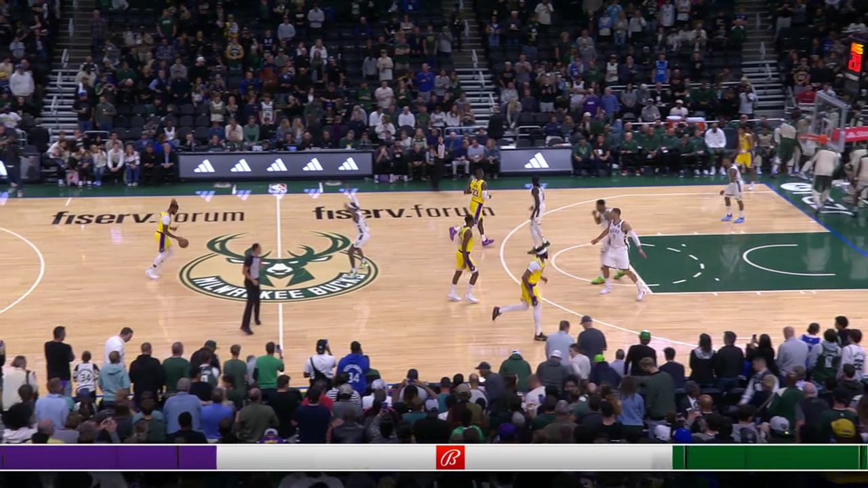Select the purple Lakers section of score bar
868x488 pixels.
click(x=108, y=457)
